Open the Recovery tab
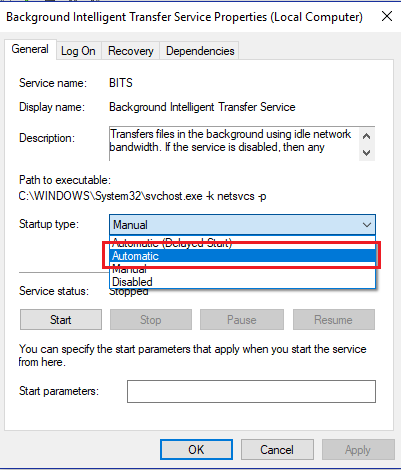401x470 pixels. point(131,51)
